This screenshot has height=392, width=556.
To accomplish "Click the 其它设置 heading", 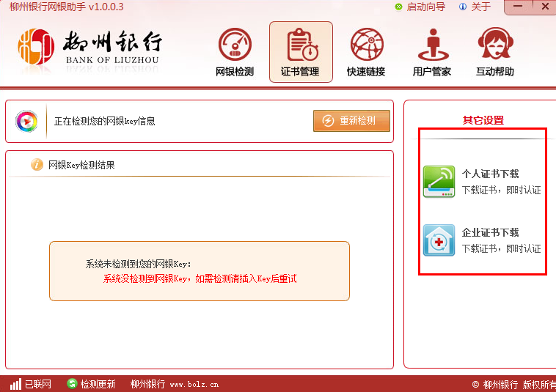I will click(483, 120).
